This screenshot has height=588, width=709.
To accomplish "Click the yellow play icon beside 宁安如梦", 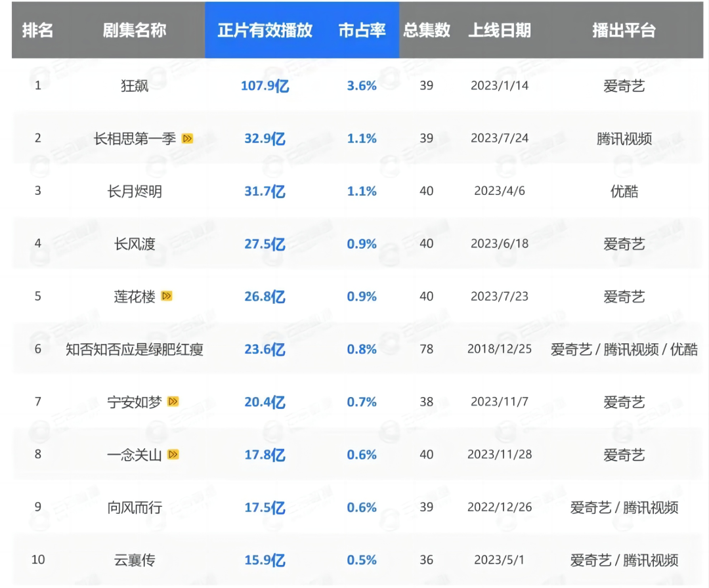I will [173, 402].
